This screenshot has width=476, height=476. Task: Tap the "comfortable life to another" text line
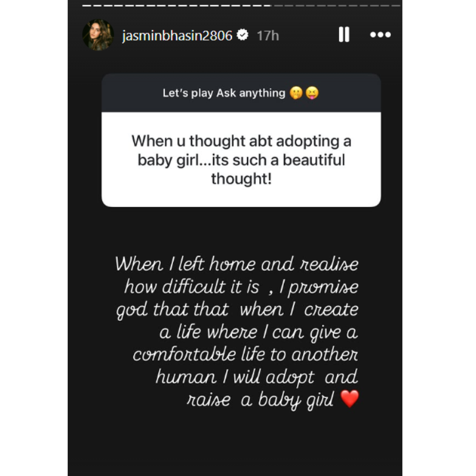pyautogui.click(x=245, y=354)
